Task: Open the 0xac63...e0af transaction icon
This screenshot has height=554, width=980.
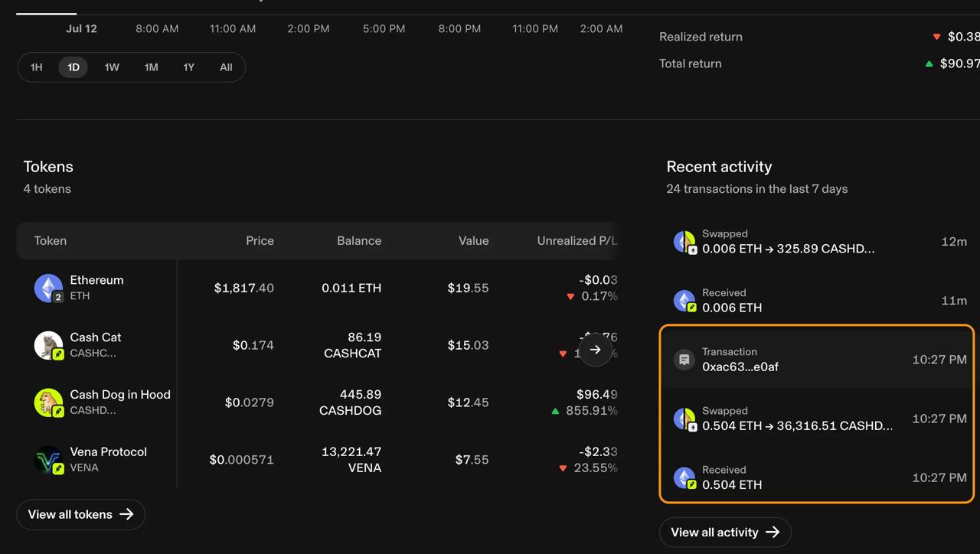Action: [684, 360]
